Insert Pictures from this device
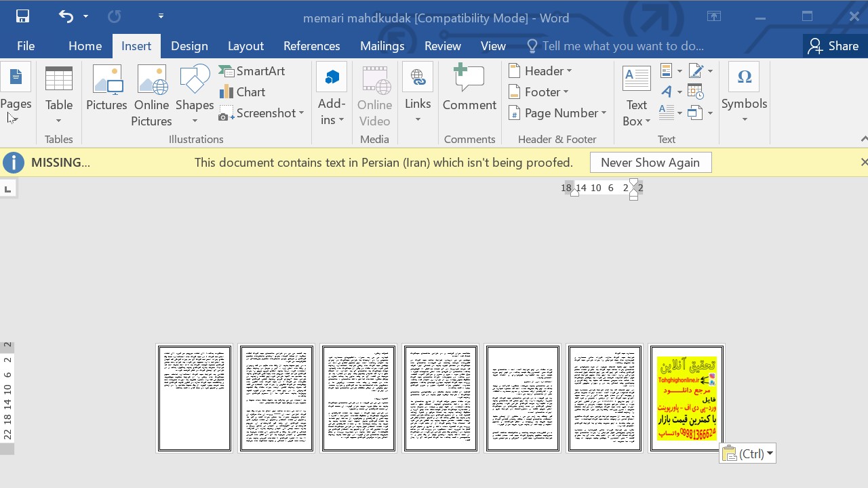The image size is (868, 488). (106, 88)
